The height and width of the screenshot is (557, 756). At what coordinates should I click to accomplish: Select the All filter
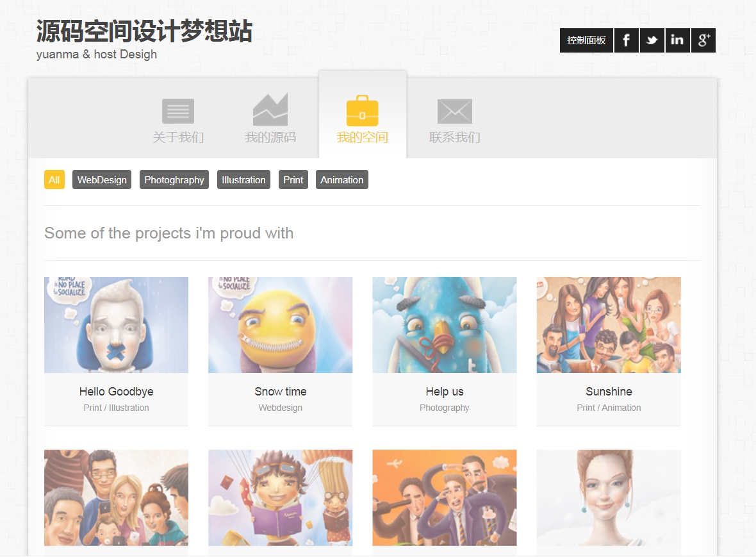[x=54, y=180]
